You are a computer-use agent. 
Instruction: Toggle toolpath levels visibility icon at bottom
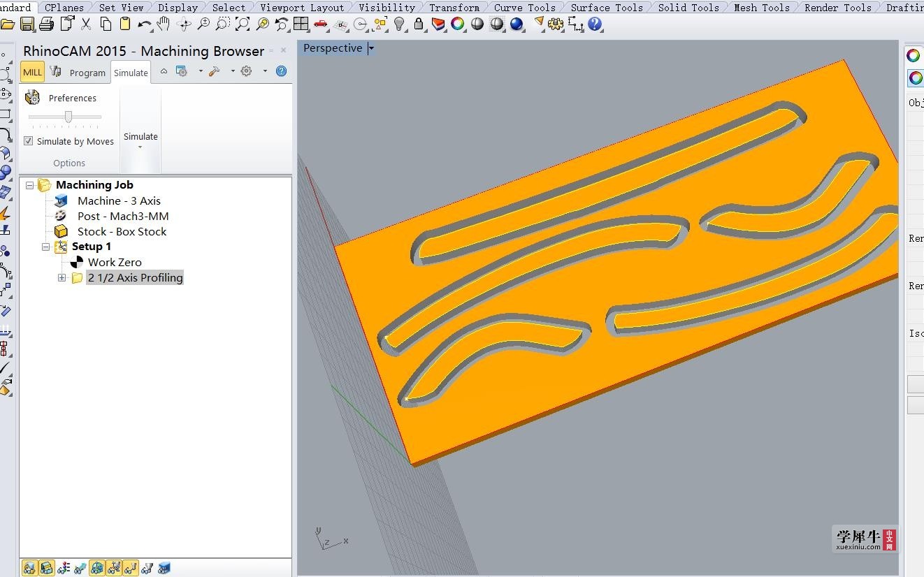[x=64, y=568]
